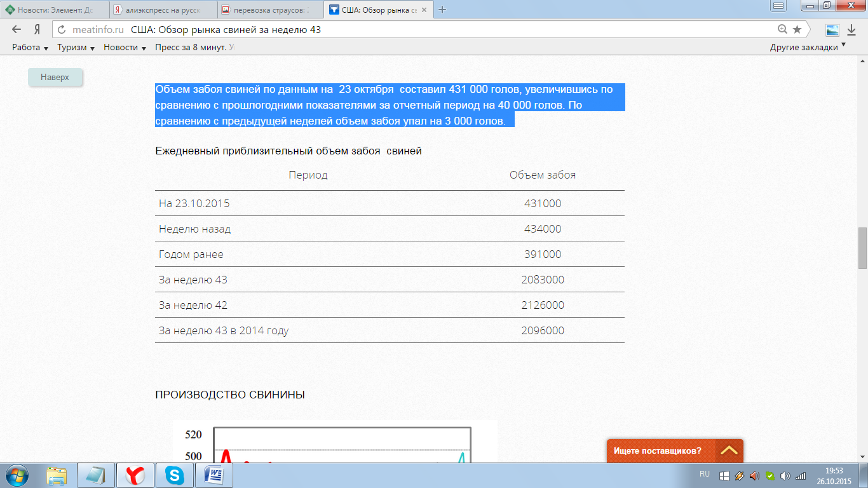The image size is (868, 488).
Task: Open Yandex home via Я icon
Action: point(37,30)
